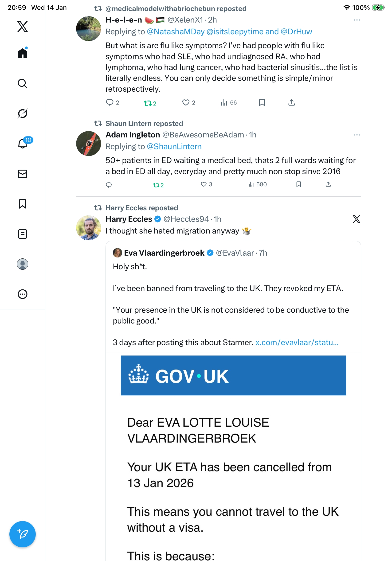Open Harry Eccles profile picture
The width and height of the screenshot is (392, 561).
click(88, 228)
